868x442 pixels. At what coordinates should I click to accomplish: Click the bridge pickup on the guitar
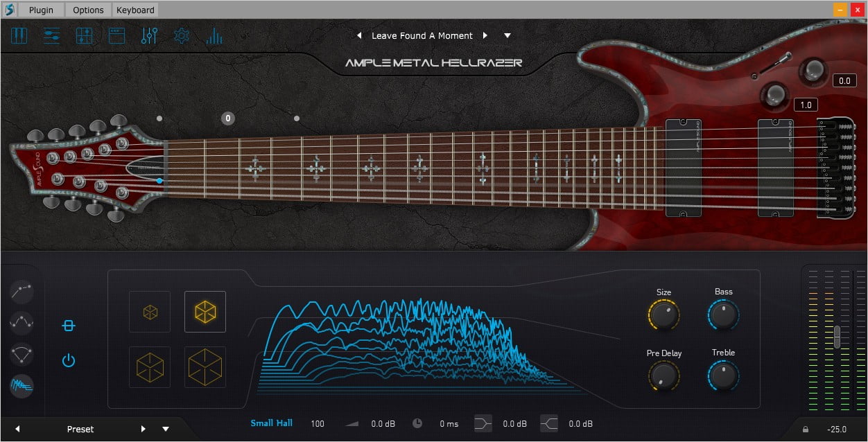pos(775,168)
